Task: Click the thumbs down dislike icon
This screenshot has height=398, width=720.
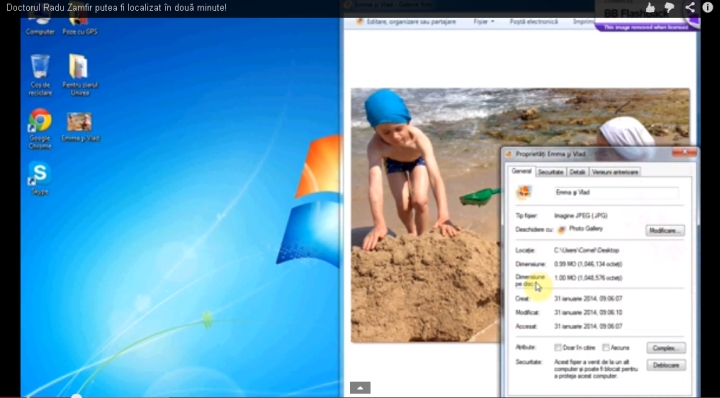Action: pyautogui.click(x=669, y=7)
